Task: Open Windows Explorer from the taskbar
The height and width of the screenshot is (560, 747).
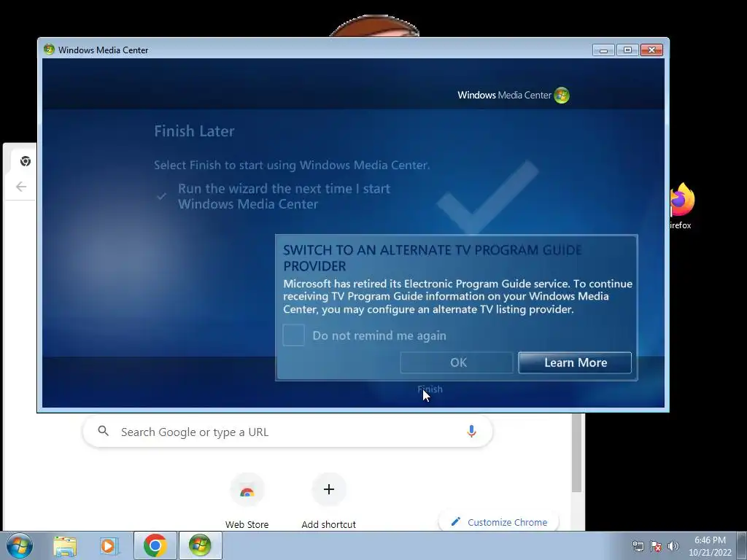Action: (65, 545)
